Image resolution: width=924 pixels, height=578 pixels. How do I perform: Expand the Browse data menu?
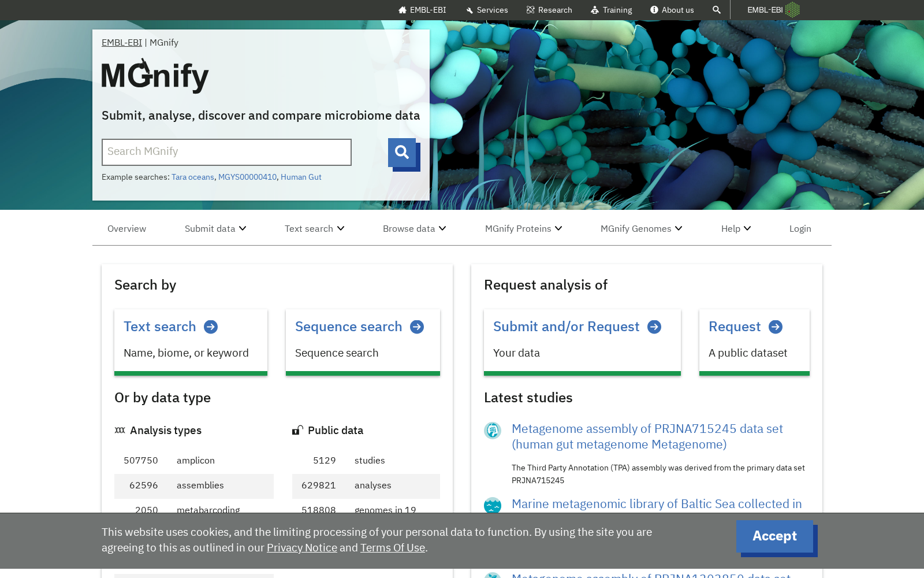click(414, 229)
